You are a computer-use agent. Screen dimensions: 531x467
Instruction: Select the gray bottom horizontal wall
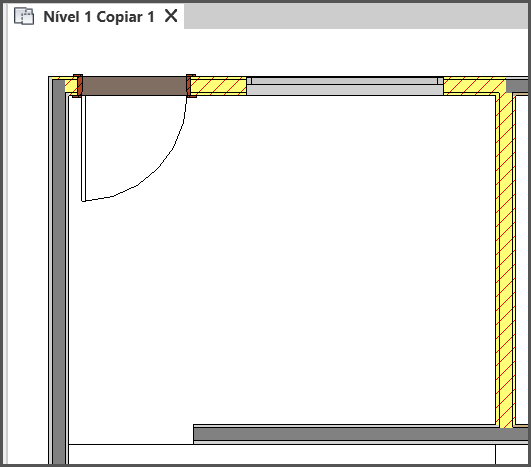pyautogui.click(x=361, y=434)
